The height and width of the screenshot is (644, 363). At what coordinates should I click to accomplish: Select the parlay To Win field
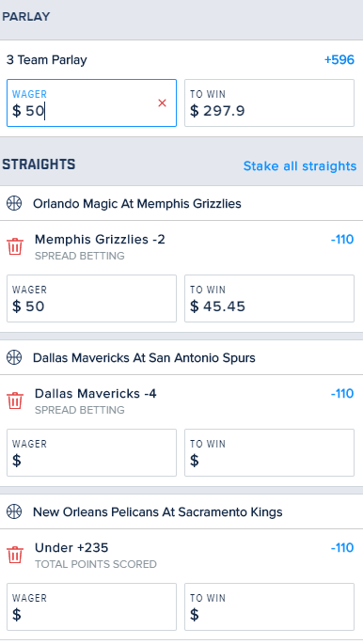[x=269, y=103]
